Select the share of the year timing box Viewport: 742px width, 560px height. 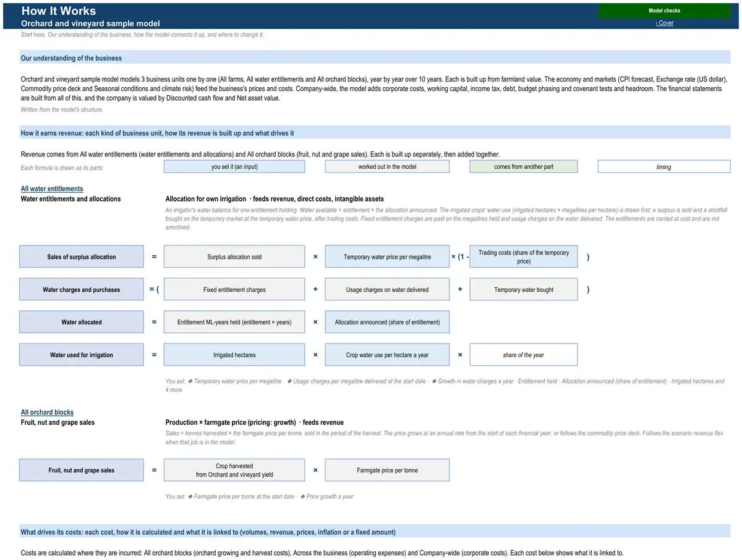point(524,355)
